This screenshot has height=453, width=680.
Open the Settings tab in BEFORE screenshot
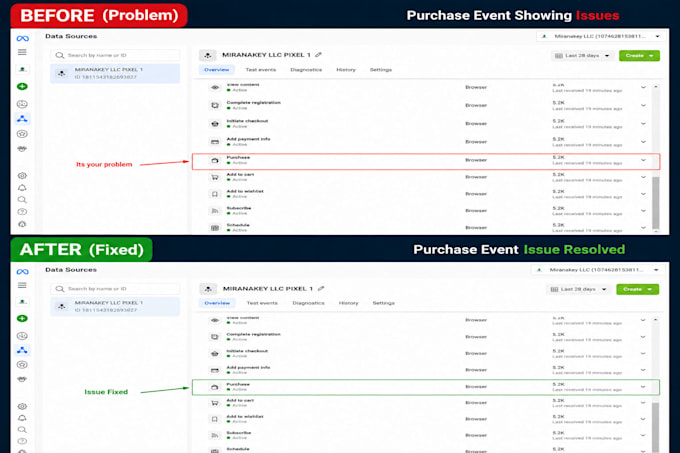(x=381, y=69)
